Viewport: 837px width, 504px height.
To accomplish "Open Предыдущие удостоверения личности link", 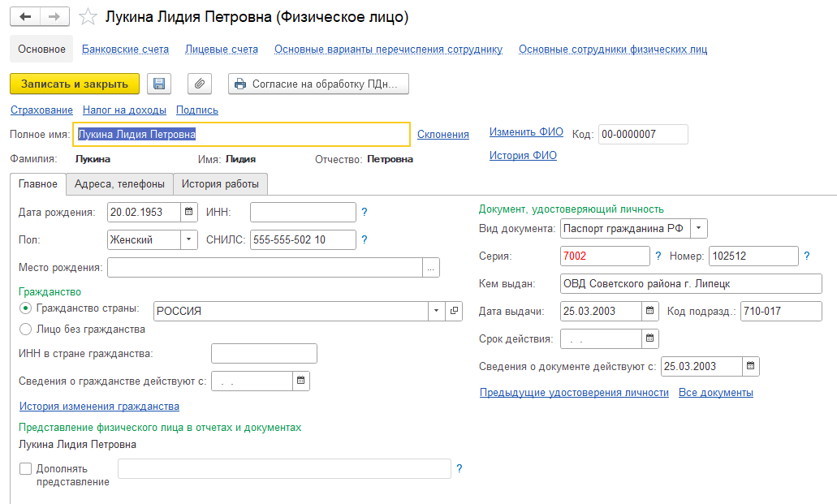I will coord(574,393).
